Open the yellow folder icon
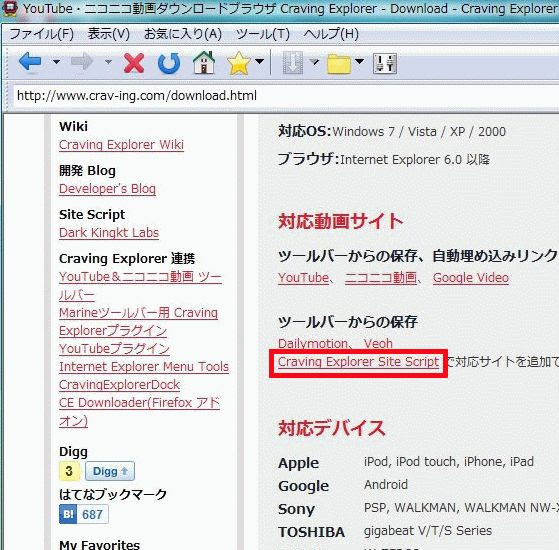This screenshot has width=559, height=550. [339, 64]
